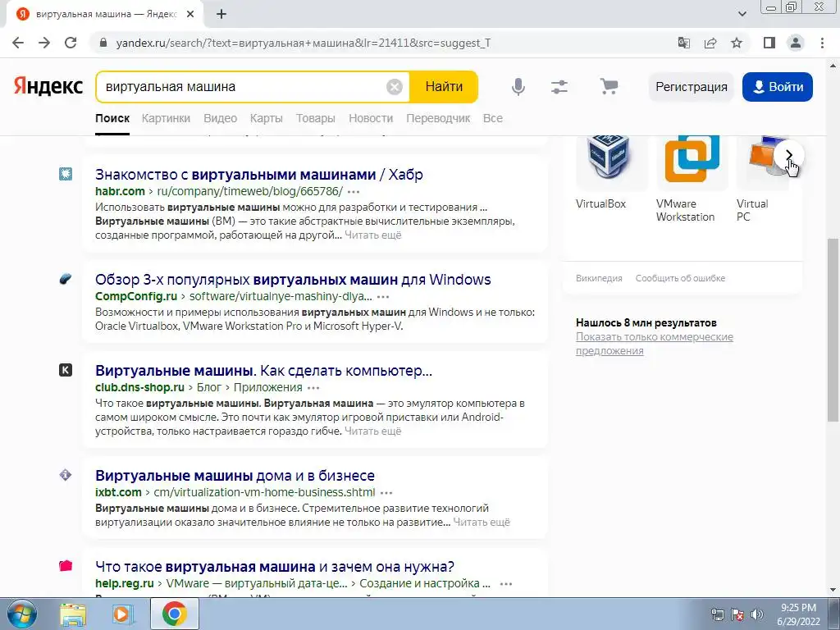Go back using browser back arrow

point(18,43)
